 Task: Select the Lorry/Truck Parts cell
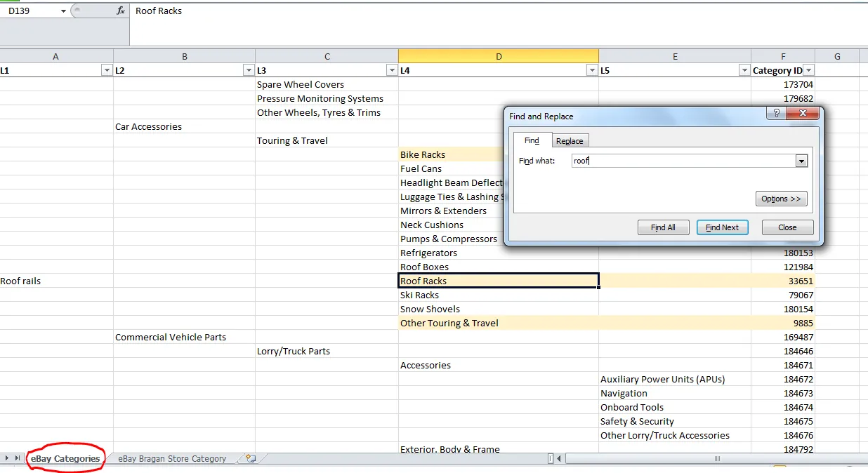(327, 351)
